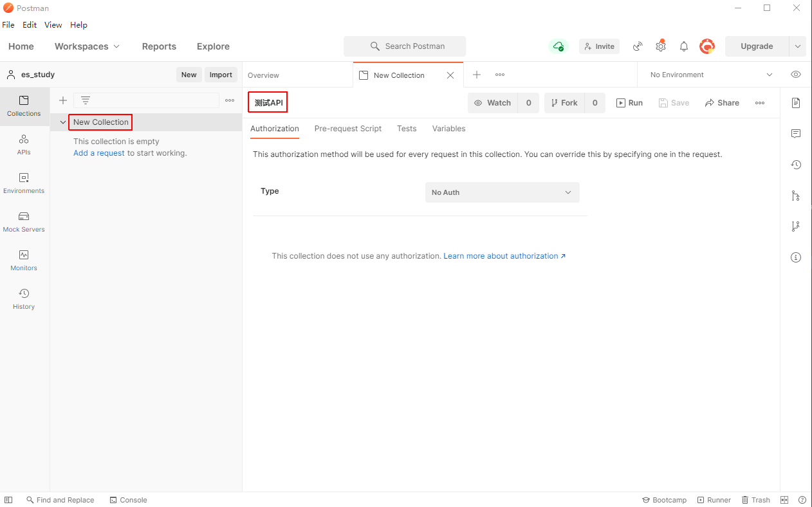Image resolution: width=812 pixels, height=507 pixels.
Task: Open the settings gear icon
Action: tap(661, 46)
